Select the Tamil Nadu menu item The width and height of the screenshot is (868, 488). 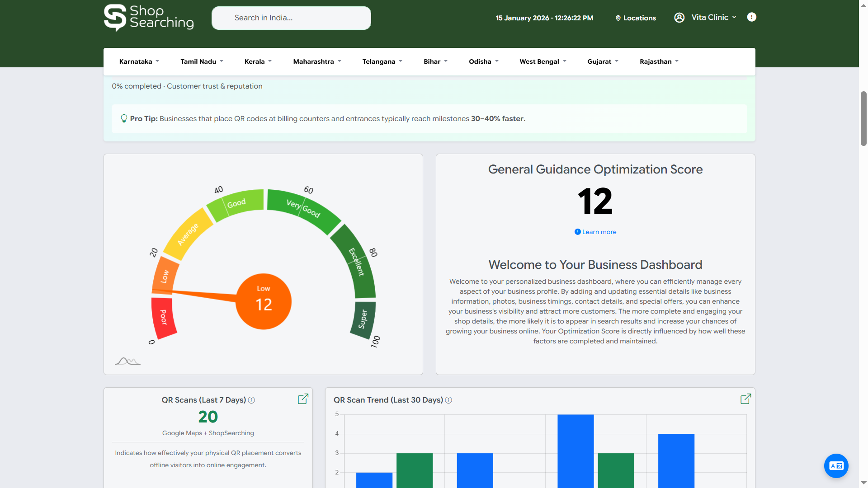click(x=202, y=61)
